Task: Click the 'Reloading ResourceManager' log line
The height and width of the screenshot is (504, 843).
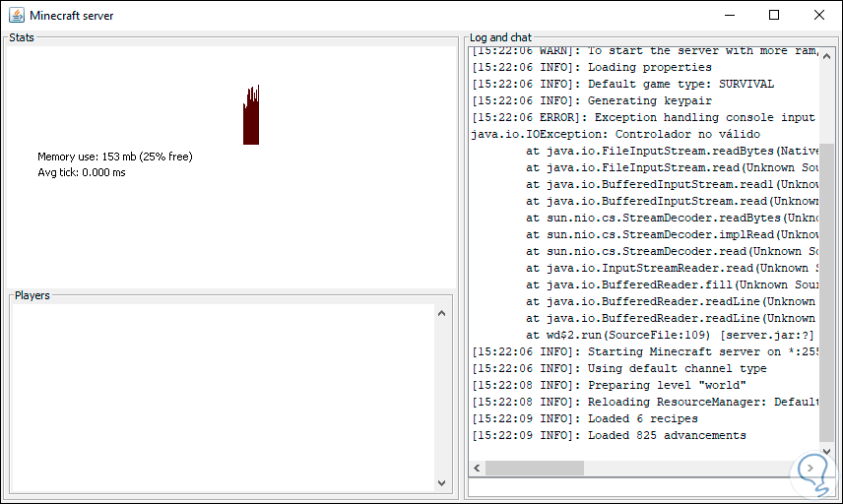Action: [645, 402]
